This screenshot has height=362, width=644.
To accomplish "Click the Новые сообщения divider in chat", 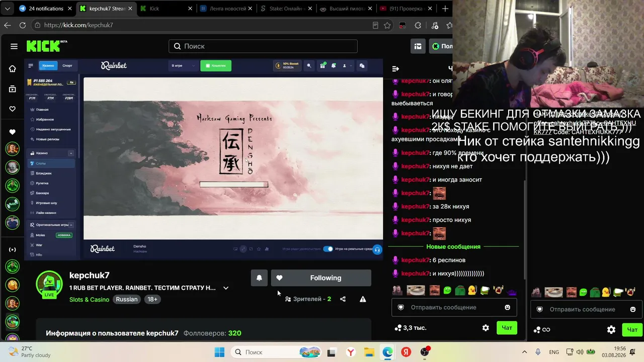I will tap(453, 247).
